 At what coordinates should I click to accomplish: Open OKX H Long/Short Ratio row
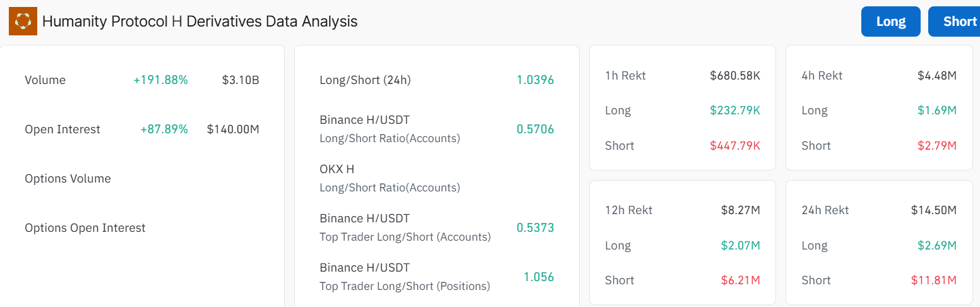[437, 178]
